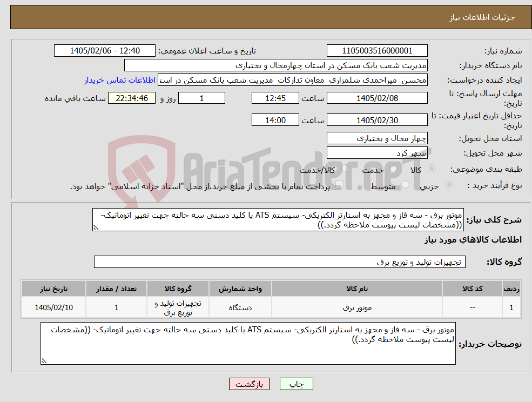Click the resize handle of need description box

pyautogui.click(x=96, y=227)
